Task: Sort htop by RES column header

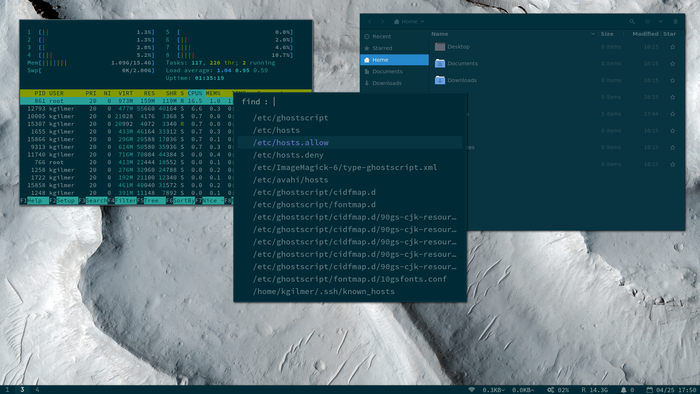Action: point(149,93)
